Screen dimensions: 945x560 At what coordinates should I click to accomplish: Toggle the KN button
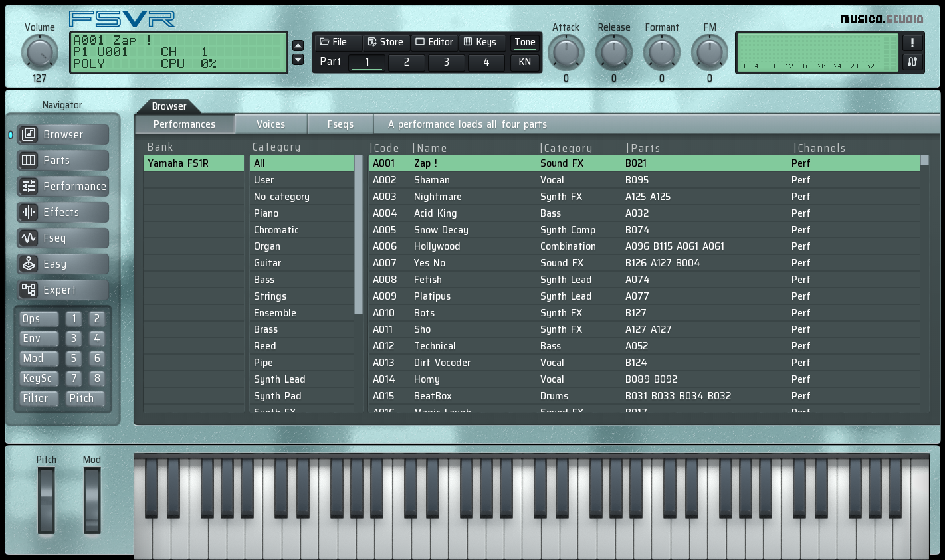[525, 62]
